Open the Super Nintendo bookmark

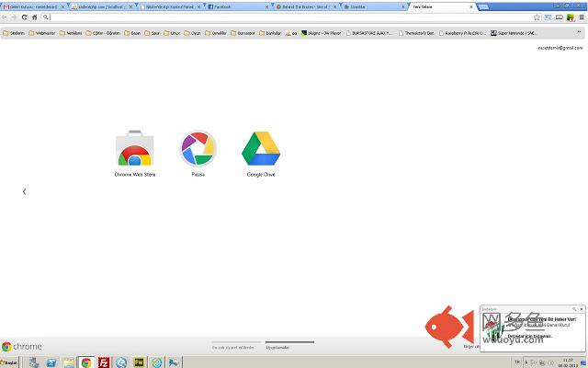(514, 33)
